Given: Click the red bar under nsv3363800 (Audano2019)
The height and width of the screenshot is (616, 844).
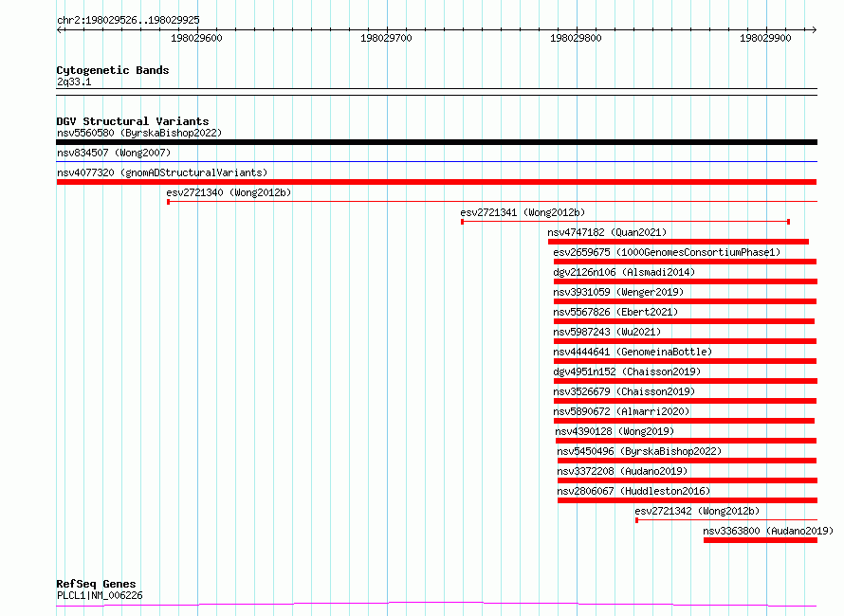Looking at the screenshot, I should [760, 540].
